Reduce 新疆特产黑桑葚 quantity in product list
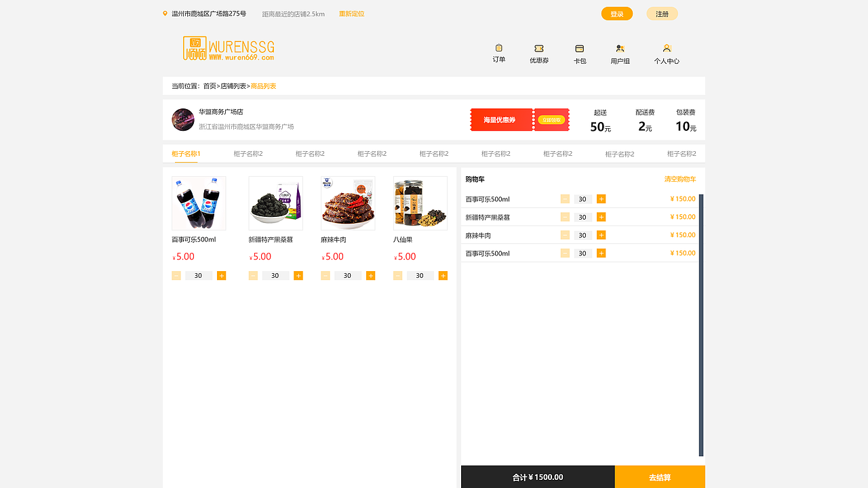 pyautogui.click(x=253, y=275)
